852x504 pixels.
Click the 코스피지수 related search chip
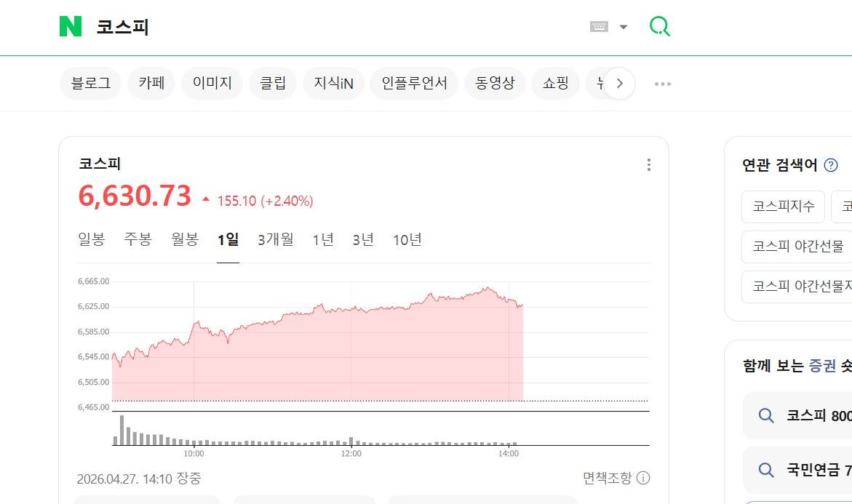[783, 207]
